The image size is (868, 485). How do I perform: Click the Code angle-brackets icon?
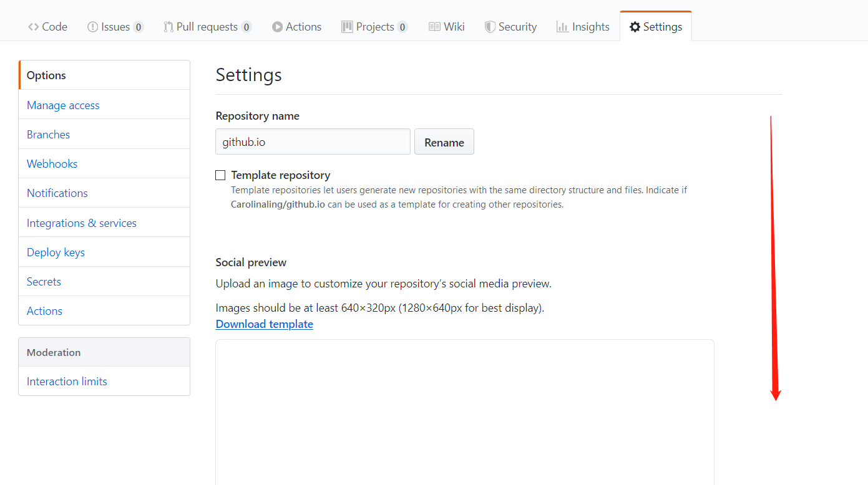[x=34, y=27]
